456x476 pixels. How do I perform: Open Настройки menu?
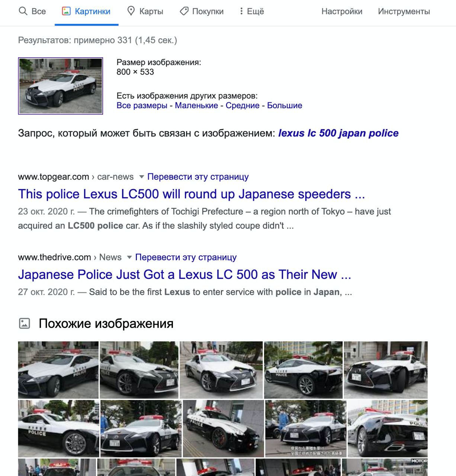click(342, 12)
